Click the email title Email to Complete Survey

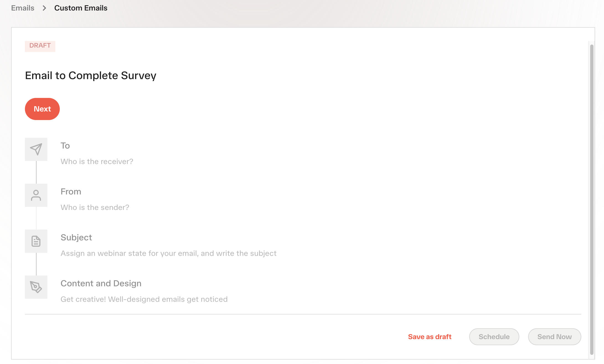(91, 76)
